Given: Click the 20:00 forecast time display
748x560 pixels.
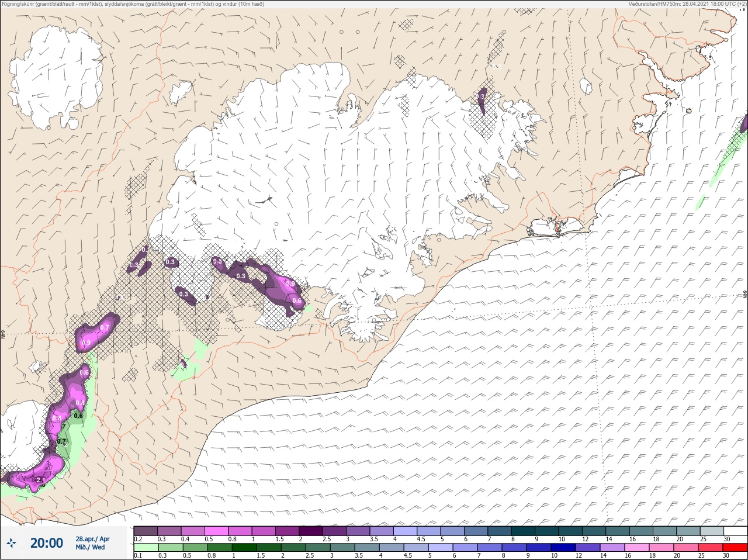Looking at the screenshot, I should click(47, 543).
